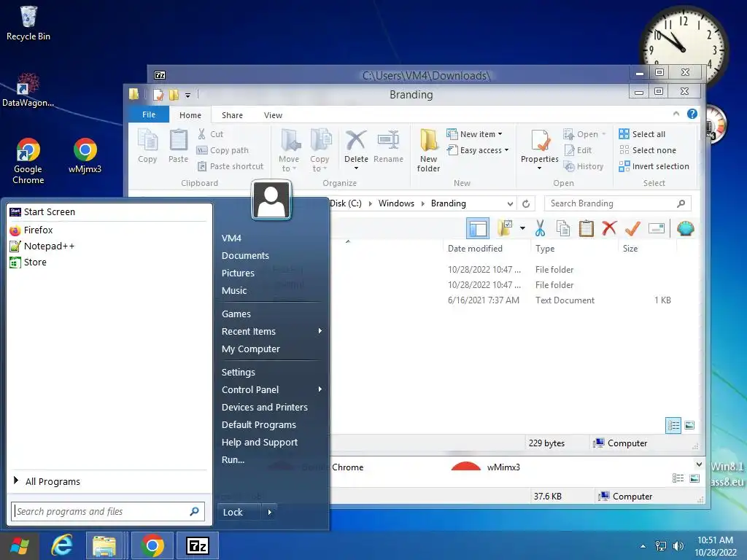Click the clipboard paste toolbar icon
The width and height of the screenshot is (747, 560).
(586, 228)
